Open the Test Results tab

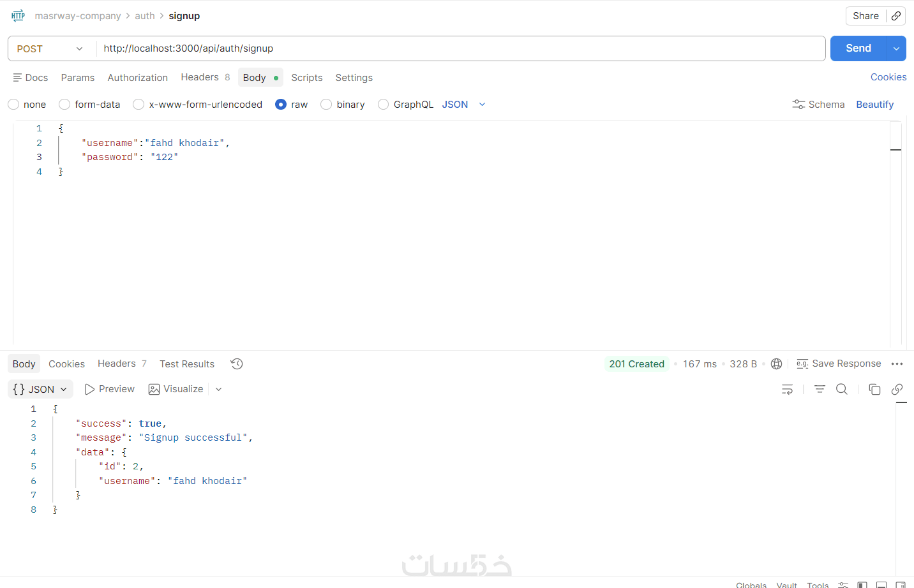point(187,364)
